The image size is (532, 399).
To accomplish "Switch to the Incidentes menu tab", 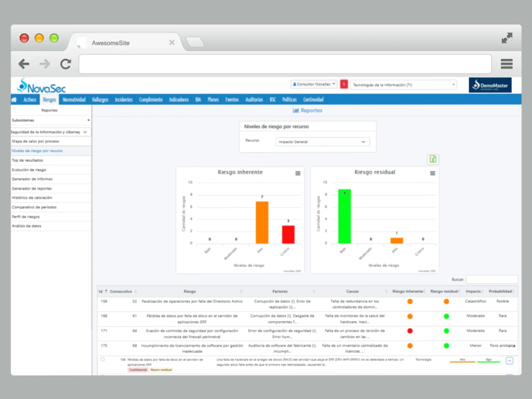I will coord(123,100).
